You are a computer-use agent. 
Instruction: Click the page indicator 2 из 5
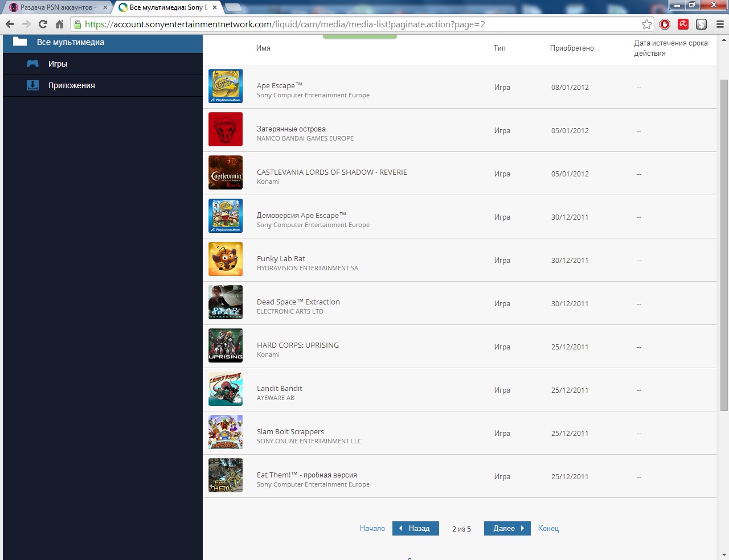[x=461, y=529]
